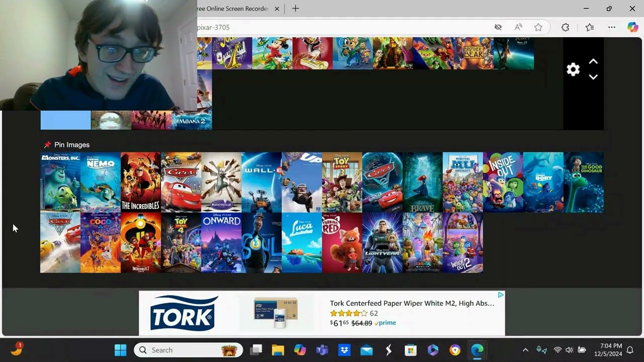Pick the Ratatouille poster
Viewport: 644px width, 362px height.
221,183
